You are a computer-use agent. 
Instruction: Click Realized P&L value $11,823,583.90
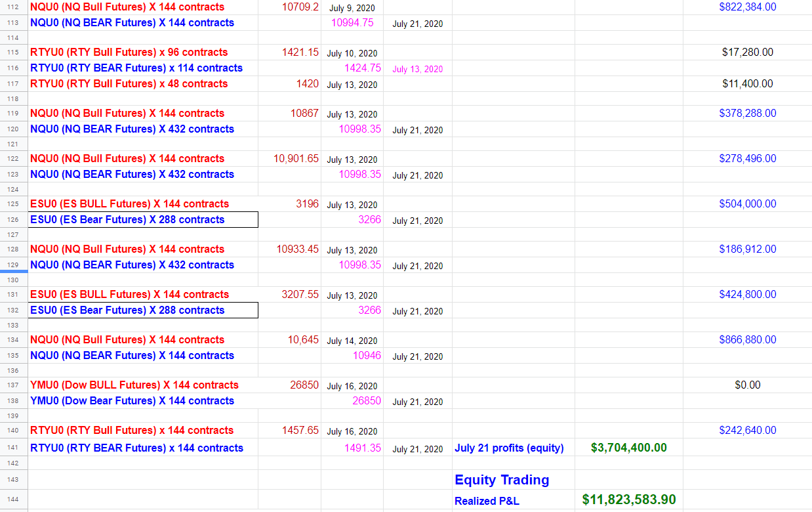628,500
